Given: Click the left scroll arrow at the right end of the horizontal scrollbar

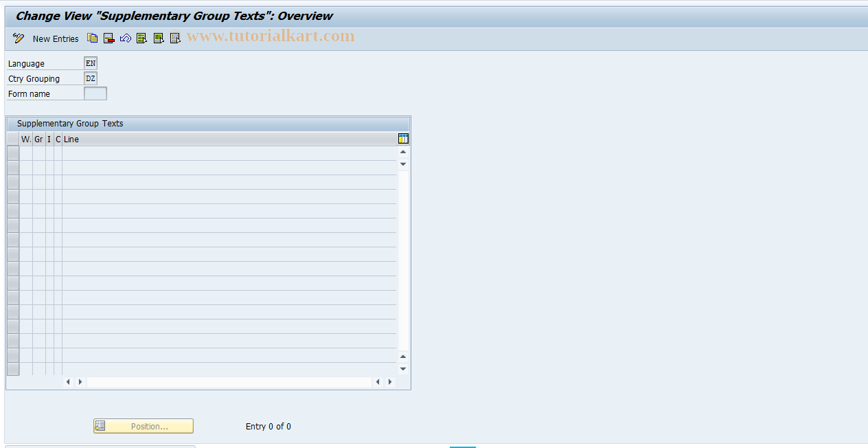Looking at the screenshot, I should [378, 382].
